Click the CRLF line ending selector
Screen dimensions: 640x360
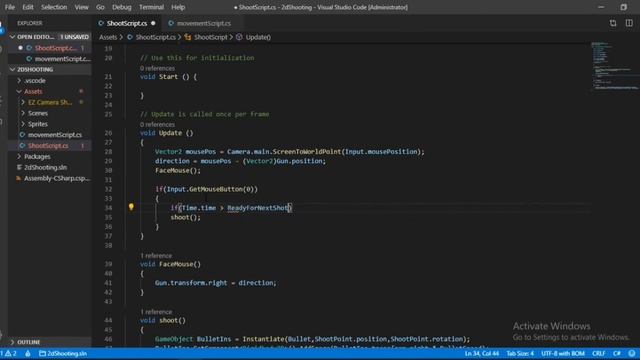pos(599,353)
